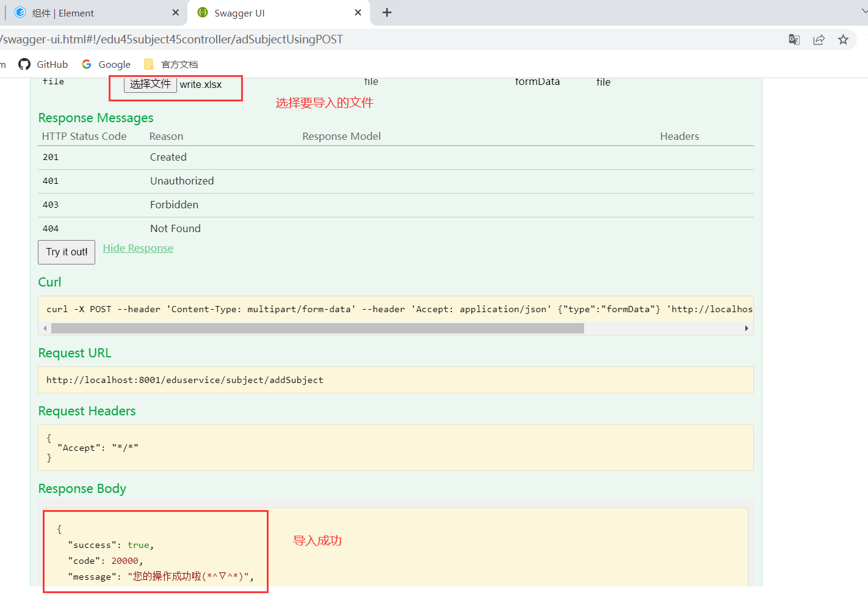Click the curl scrollbar left arrow

pyautogui.click(x=45, y=329)
